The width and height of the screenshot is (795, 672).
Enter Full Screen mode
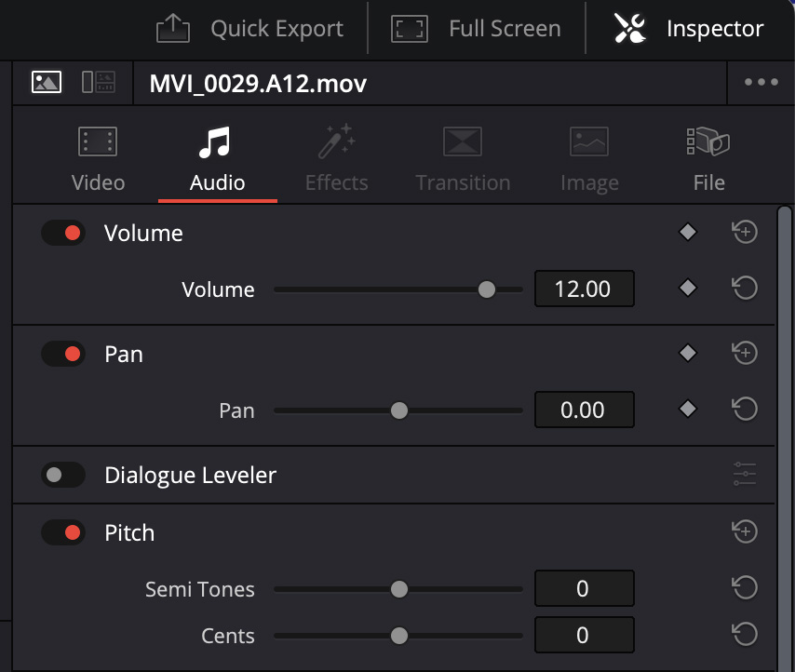coord(476,29)
